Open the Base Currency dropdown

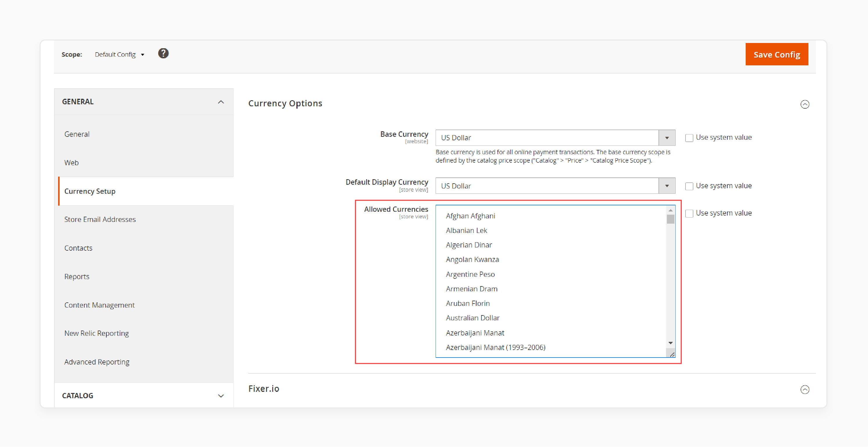555,138
